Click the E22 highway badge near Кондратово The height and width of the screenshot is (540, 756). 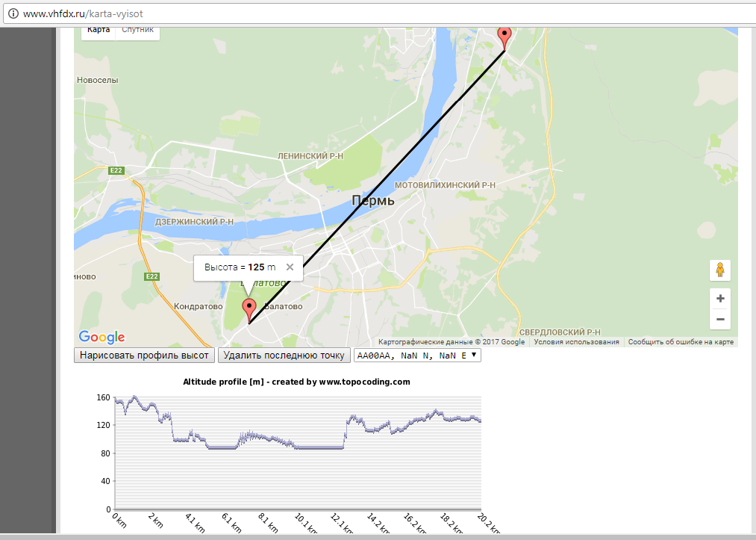pyautogui.click(x=152, y=276)
